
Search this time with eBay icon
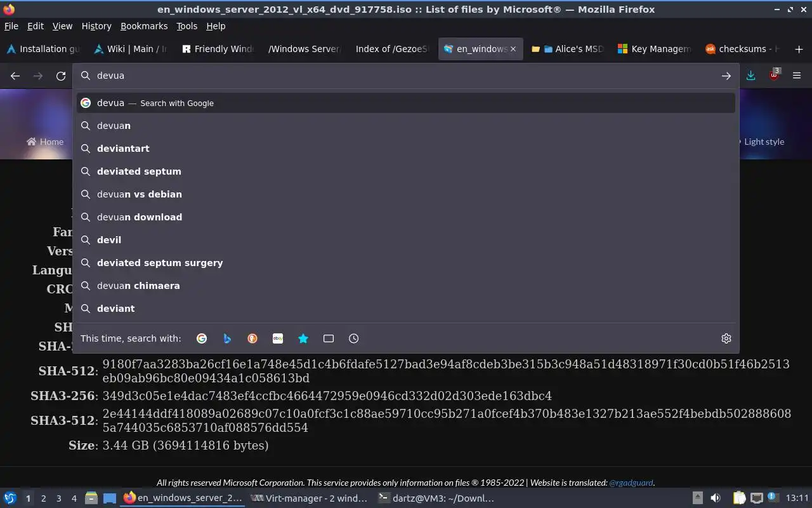click(278, 338)
